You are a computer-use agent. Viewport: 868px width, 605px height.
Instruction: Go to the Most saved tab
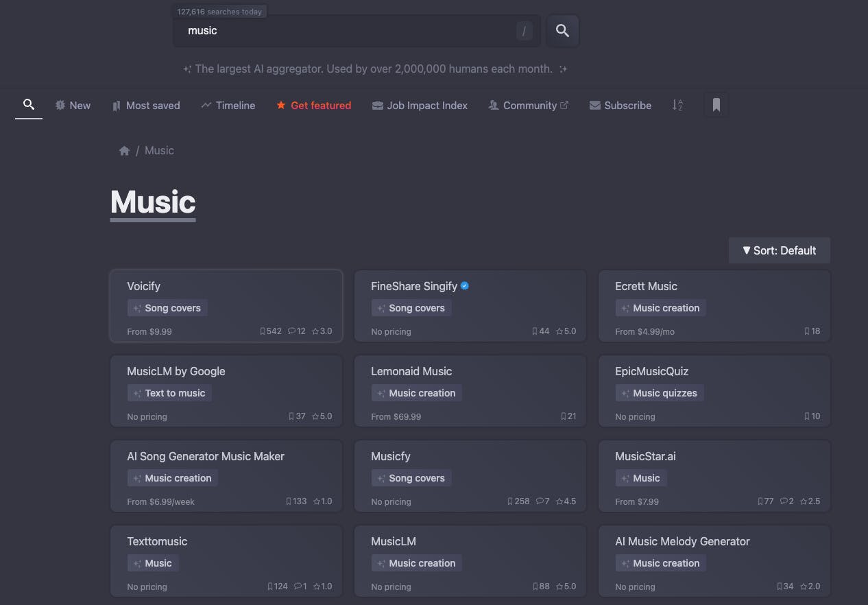coord(146,106)
